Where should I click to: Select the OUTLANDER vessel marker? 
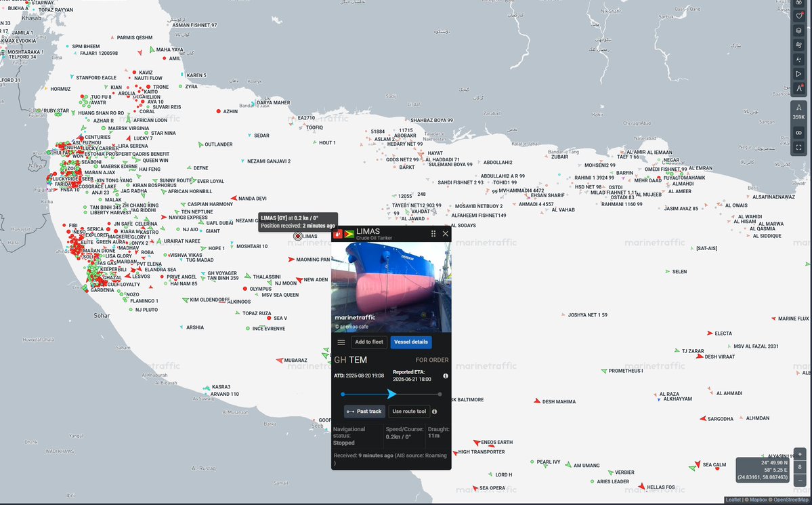200,144
